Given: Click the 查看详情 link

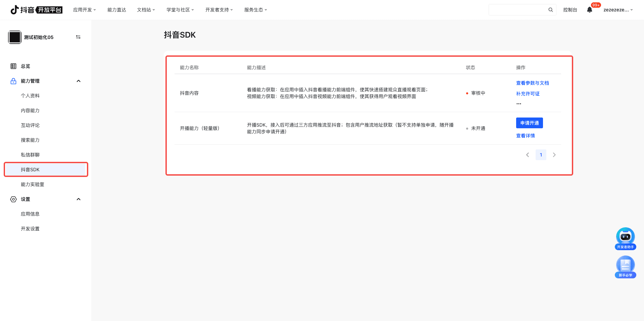Looking at the screenshot, I should pyautogui.click(x=526, y=136).
